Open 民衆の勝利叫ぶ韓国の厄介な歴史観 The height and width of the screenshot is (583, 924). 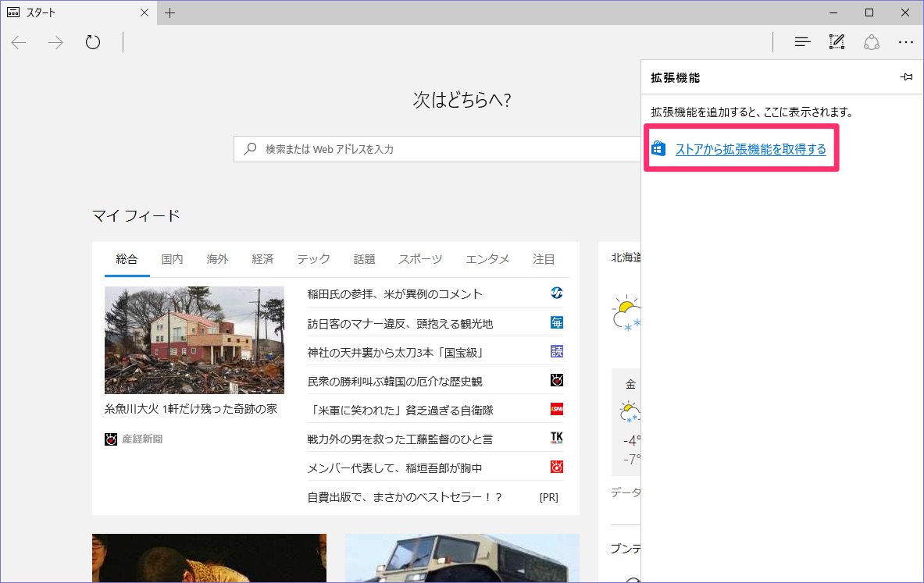[x=394, y=381]
